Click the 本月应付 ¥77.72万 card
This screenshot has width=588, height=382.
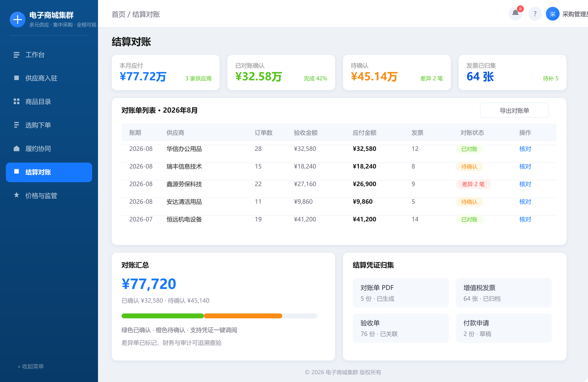point(166,72)
